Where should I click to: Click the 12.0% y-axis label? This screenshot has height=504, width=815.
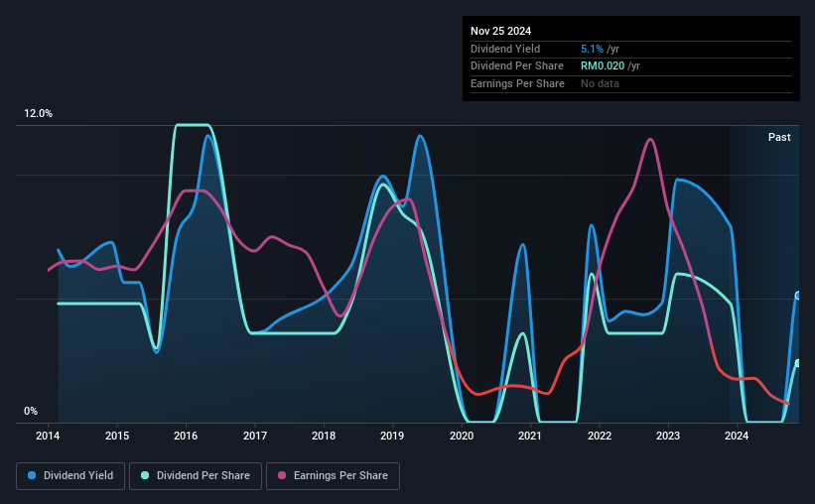click(38, 114)
